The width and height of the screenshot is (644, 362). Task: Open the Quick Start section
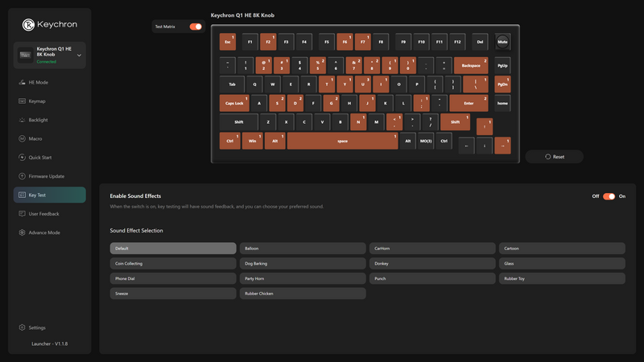click(50, 158)
